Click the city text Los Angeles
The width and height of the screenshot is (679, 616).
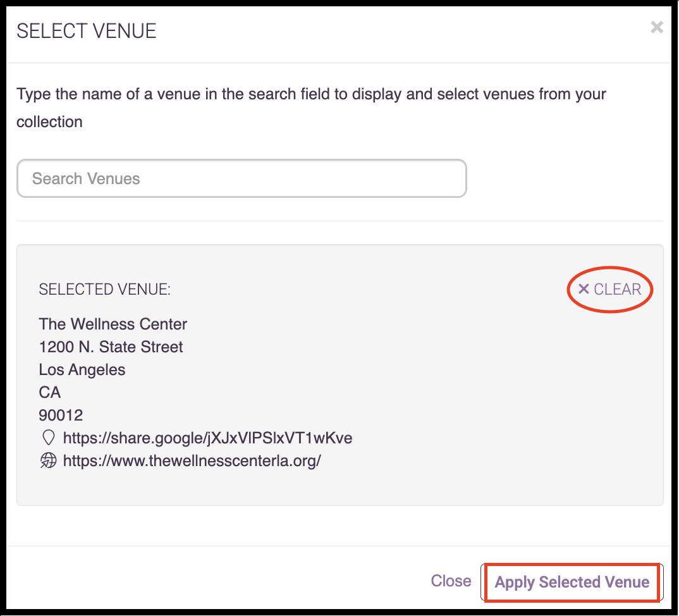[82, 370]
